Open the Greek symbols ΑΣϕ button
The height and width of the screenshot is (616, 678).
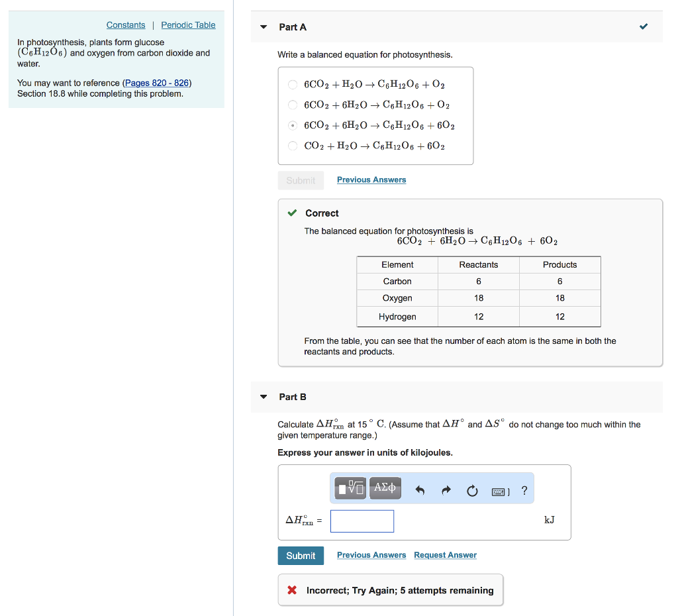pos(385,488)
